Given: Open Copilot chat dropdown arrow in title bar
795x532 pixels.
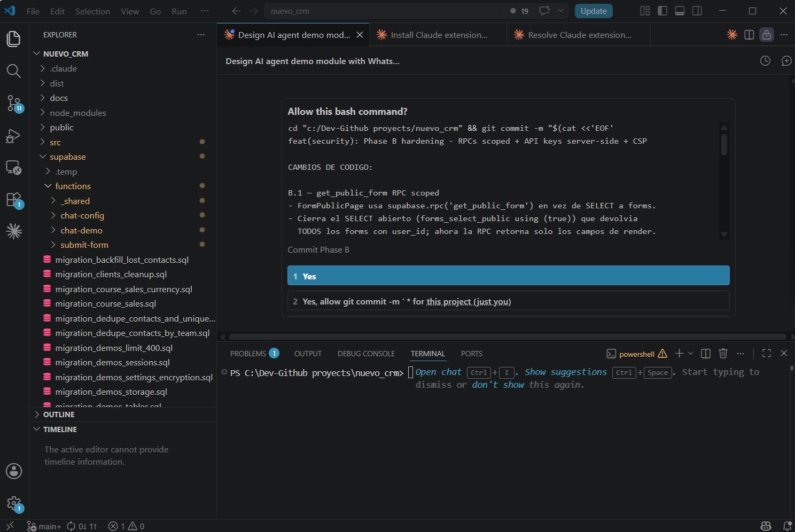Looking at the screenshot, I should [x=560, y=11].
